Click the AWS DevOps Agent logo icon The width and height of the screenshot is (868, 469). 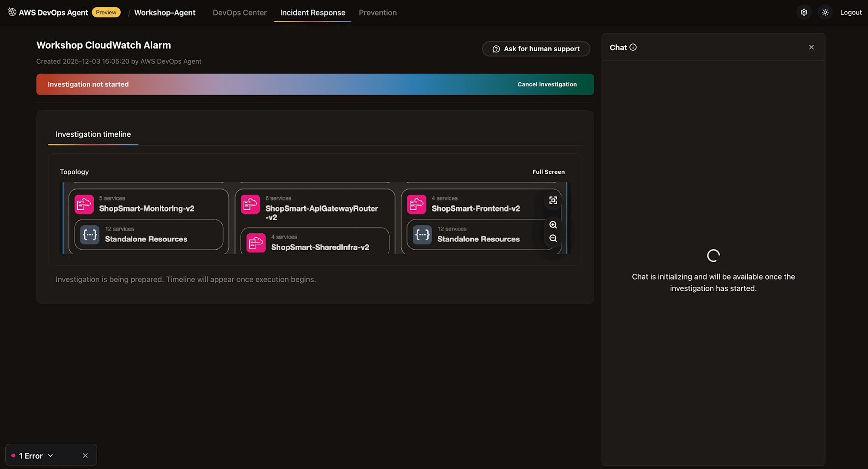pyautogui.click(x=12, y=12)
